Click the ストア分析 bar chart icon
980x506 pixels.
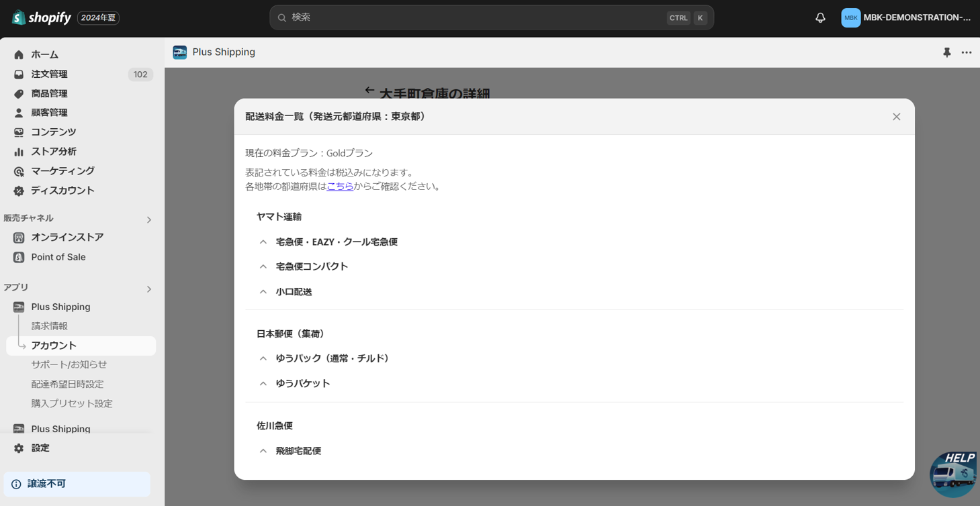pyautogui.click(x=19, y=152)
